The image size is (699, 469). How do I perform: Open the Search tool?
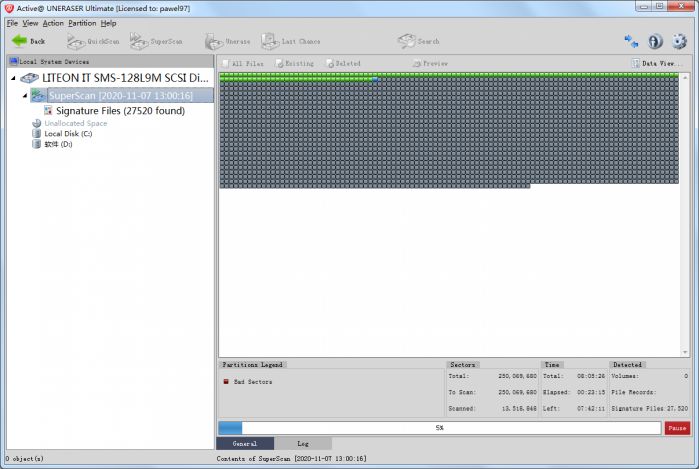(x=418, y=41)
